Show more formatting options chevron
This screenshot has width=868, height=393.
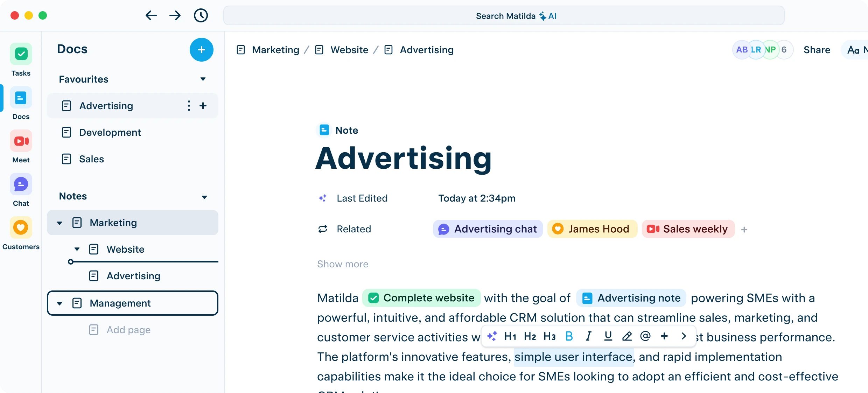684,336
